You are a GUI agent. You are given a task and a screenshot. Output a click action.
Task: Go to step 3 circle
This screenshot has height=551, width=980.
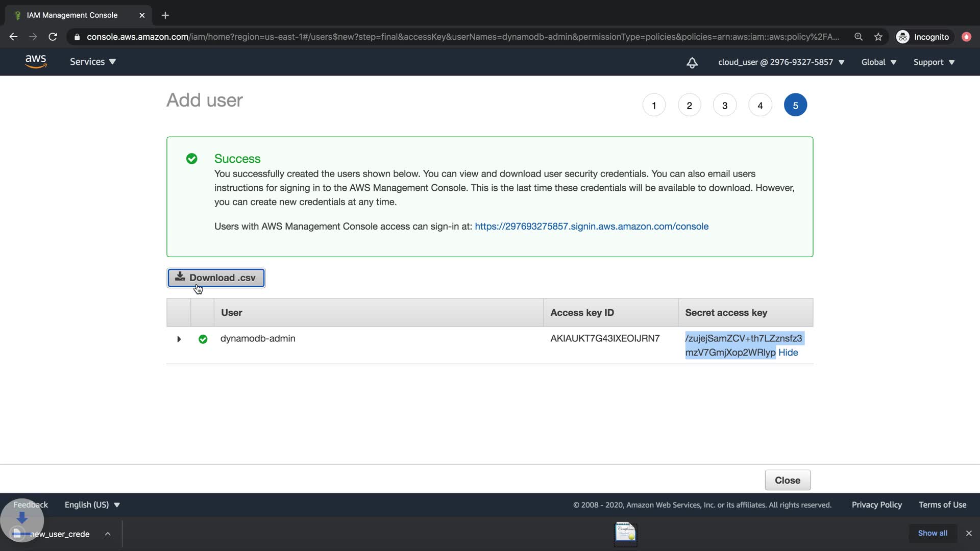click(724, 105)
